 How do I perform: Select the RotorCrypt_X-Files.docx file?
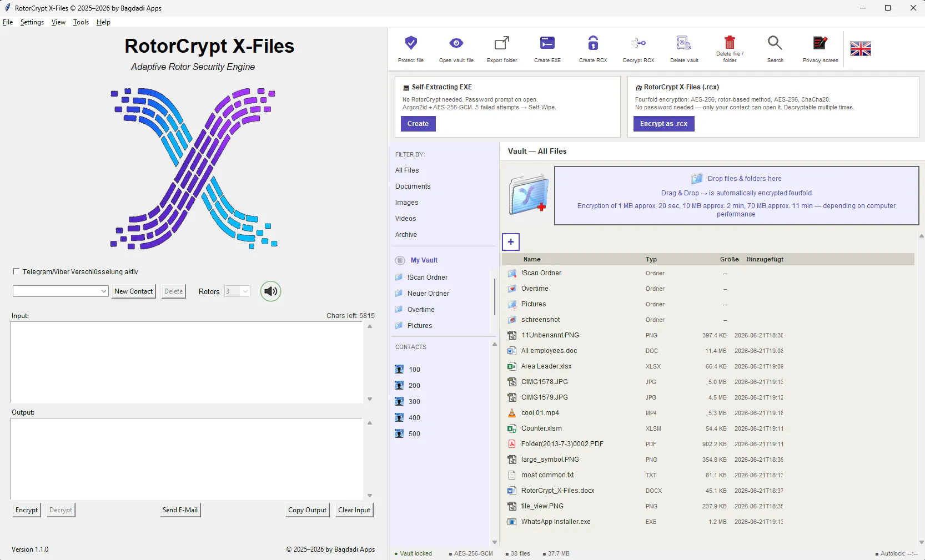click(x=708, y=491)
